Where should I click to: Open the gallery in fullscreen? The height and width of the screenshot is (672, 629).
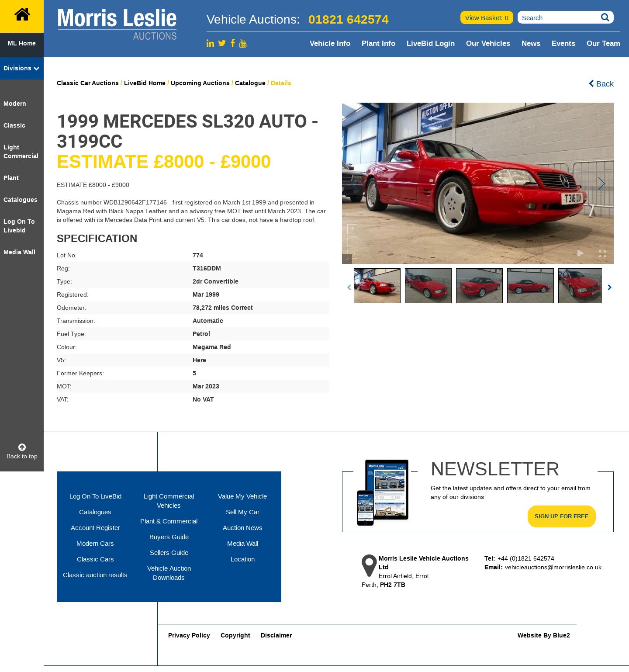pyautogui.click(x=602, y=254)
